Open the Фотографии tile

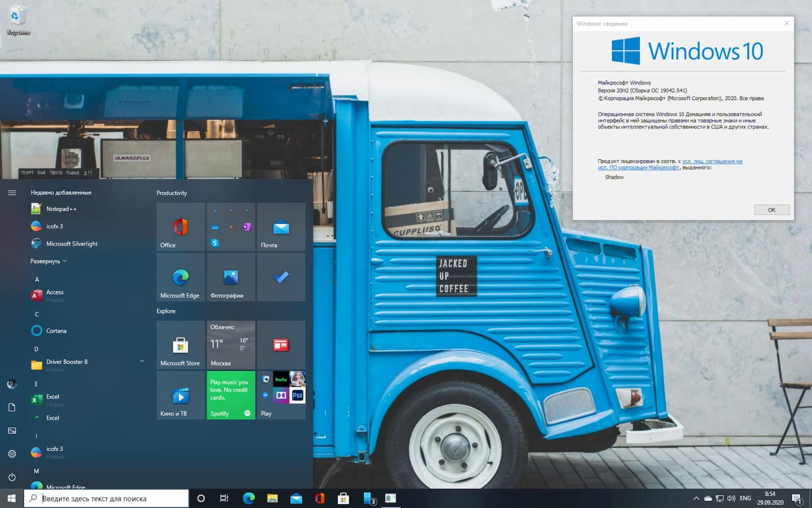tap(231, 277)
